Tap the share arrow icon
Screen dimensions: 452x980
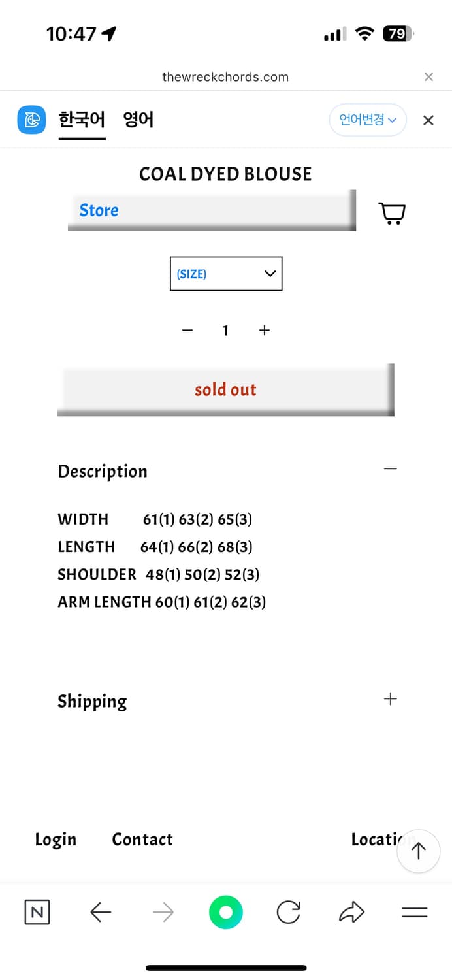click(351, 912)
